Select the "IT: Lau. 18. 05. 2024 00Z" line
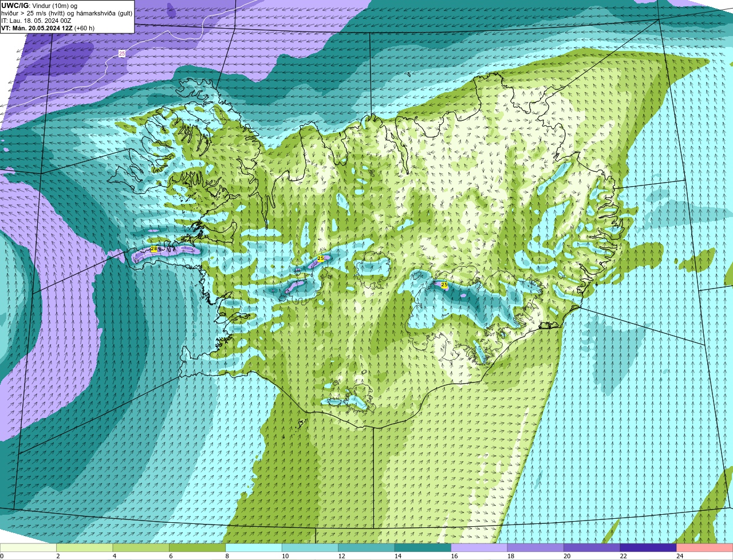Viewport: 733px width, 560px height. [x=36, y=21]
